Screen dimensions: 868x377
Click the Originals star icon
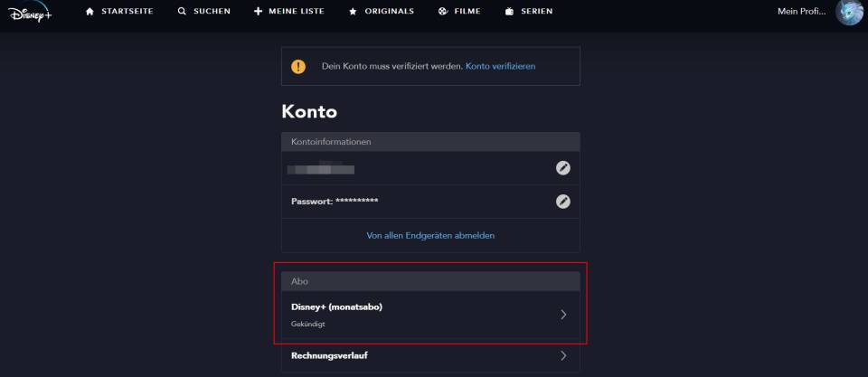[354, 12]
